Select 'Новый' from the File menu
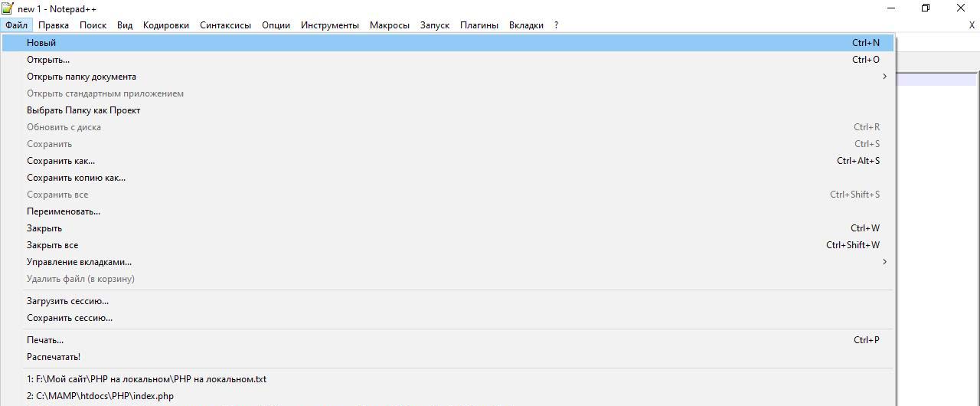Viewport: 980px width, 406px height. coord(41,43)
